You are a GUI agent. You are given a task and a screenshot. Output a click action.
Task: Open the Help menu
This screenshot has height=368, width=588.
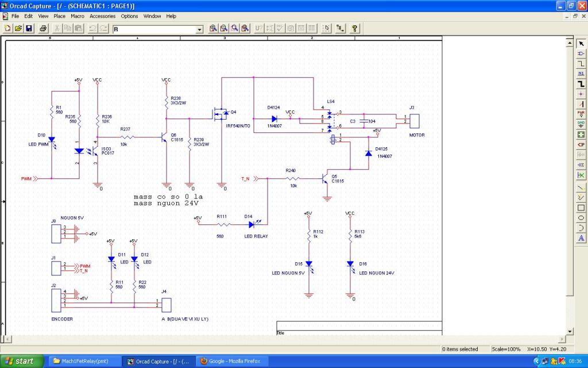pyautogui.click(x=171, y=16)
